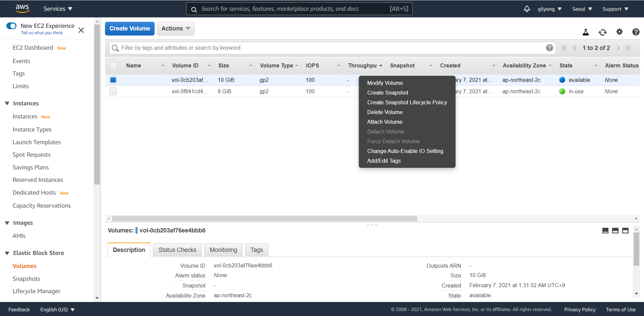Collapse the Elastic Block Store section
Viewport: 644px width, 316px height.
click(7, 253)
